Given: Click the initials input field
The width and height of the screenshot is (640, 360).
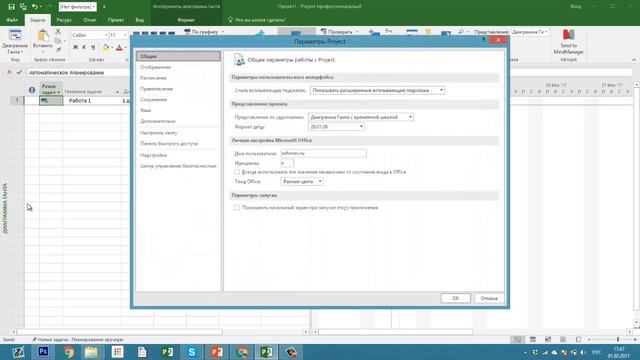Looking at the screenshot, I should coord(287,163).
